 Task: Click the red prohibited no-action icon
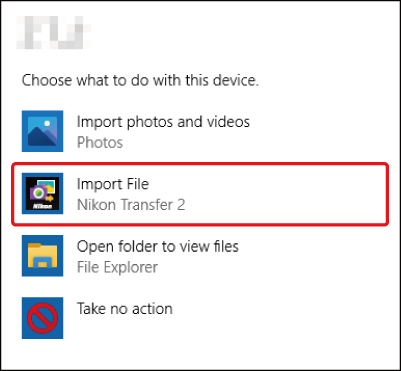tap(42, 318)
